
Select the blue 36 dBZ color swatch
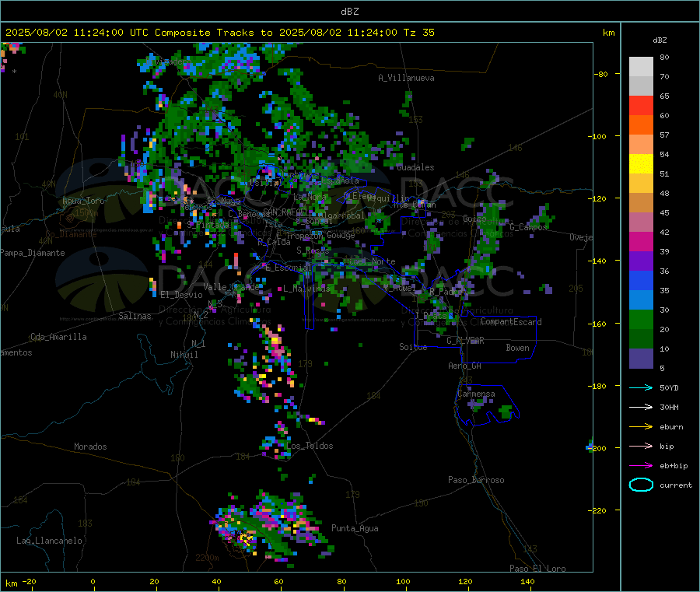tap(641, 280)
